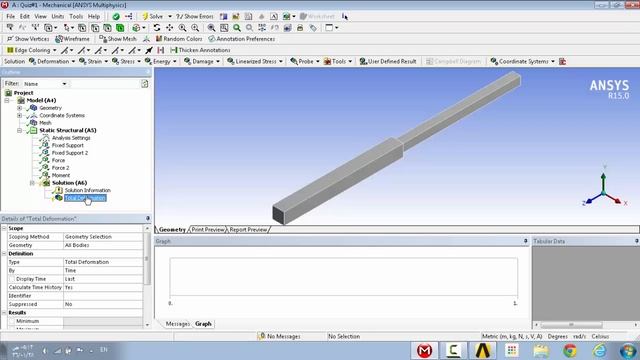Click Show Errors button
Screen dimensions: 640x360
pyautogui.click(x=195, y=16)
